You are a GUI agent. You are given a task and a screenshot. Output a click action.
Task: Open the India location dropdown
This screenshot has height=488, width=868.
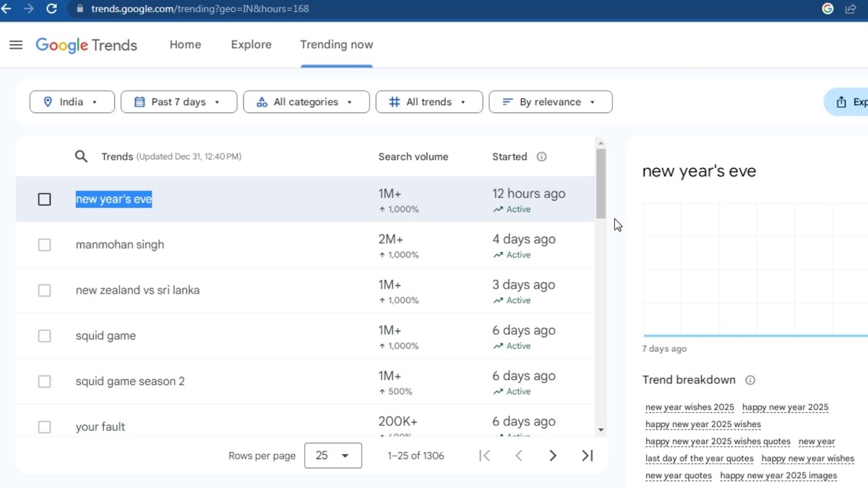(72, 102)
